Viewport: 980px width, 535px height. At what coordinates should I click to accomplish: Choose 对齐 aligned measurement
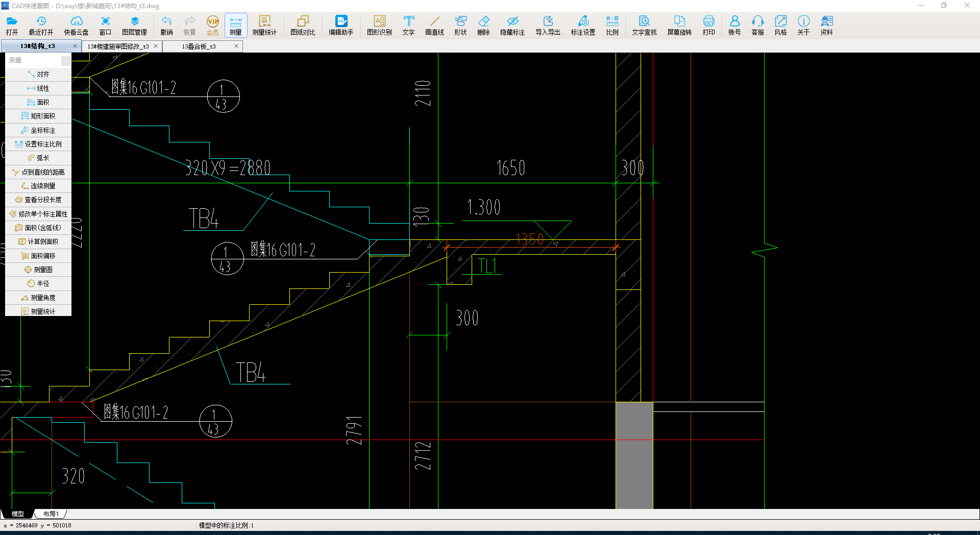click(x=38, y=74)
